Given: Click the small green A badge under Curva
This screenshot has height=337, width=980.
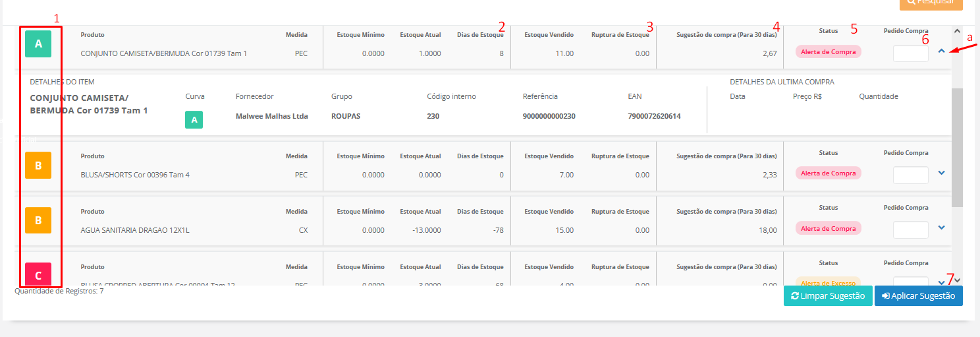Looking at the screenshot, I should 194,120.
